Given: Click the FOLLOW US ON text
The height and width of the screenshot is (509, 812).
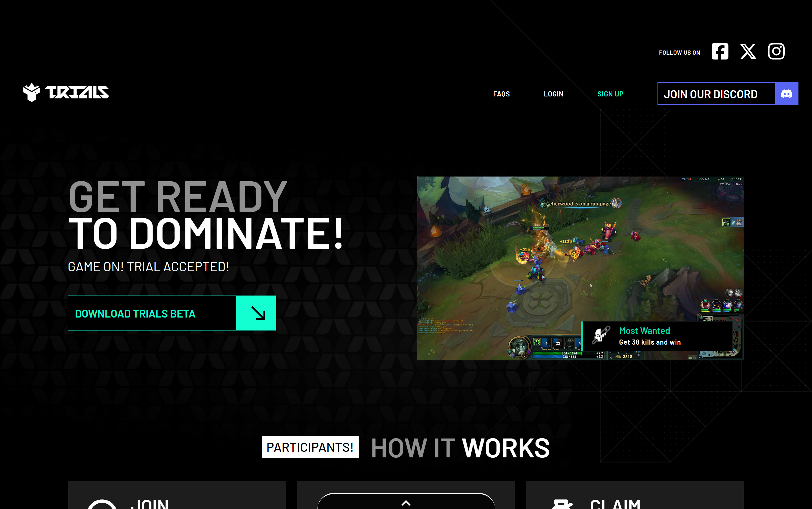Looking at the screenshot, I should point(679,53).
